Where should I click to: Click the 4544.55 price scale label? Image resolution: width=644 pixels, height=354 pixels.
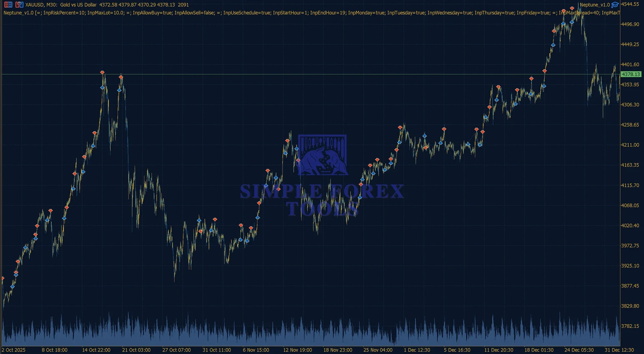click(630, 4)
